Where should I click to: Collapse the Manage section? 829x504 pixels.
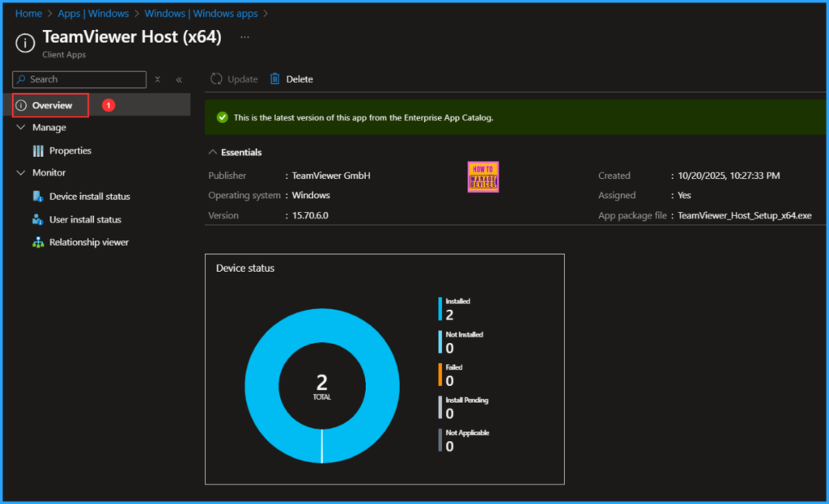(21, 127)
